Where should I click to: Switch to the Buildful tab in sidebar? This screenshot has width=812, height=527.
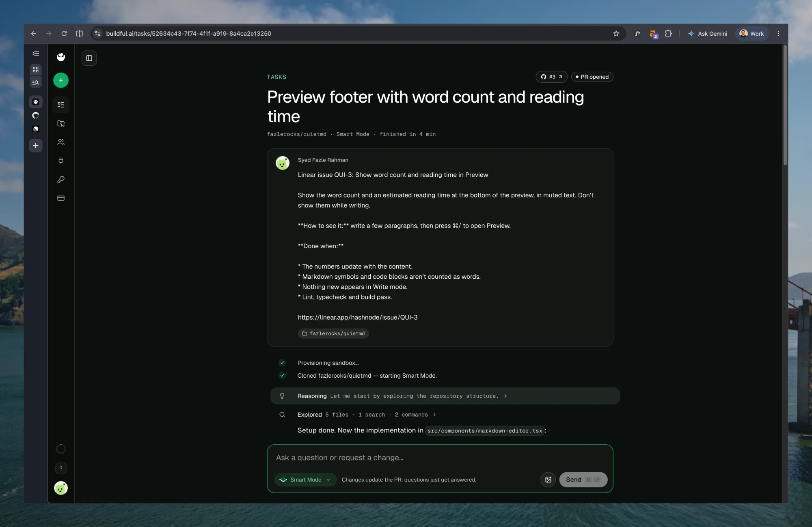click(36, 102)
